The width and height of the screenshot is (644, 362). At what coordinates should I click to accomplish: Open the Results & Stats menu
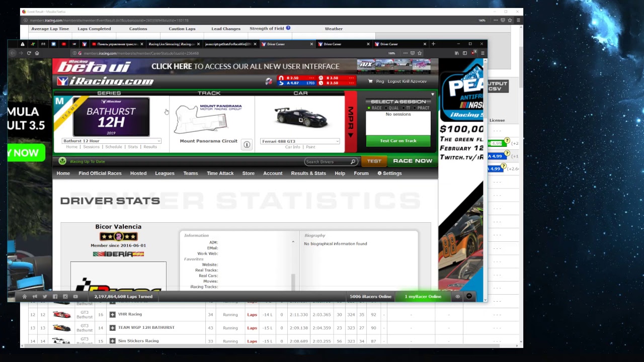coord(308,173)
